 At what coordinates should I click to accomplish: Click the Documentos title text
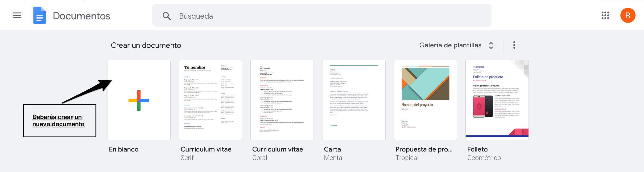[x=82, y=16]
